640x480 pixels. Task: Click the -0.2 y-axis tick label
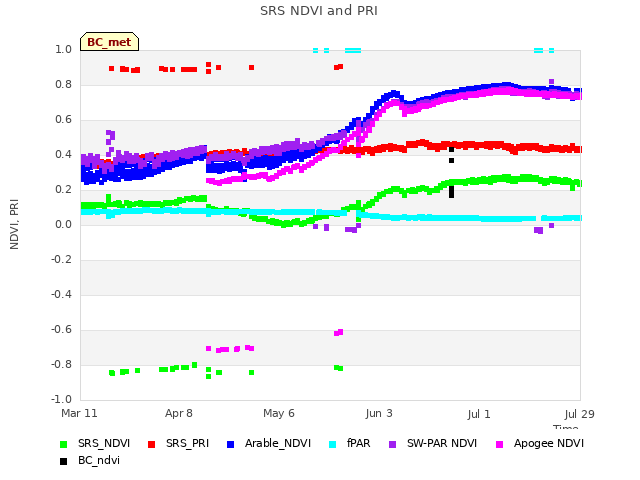[x=62, y=260]
